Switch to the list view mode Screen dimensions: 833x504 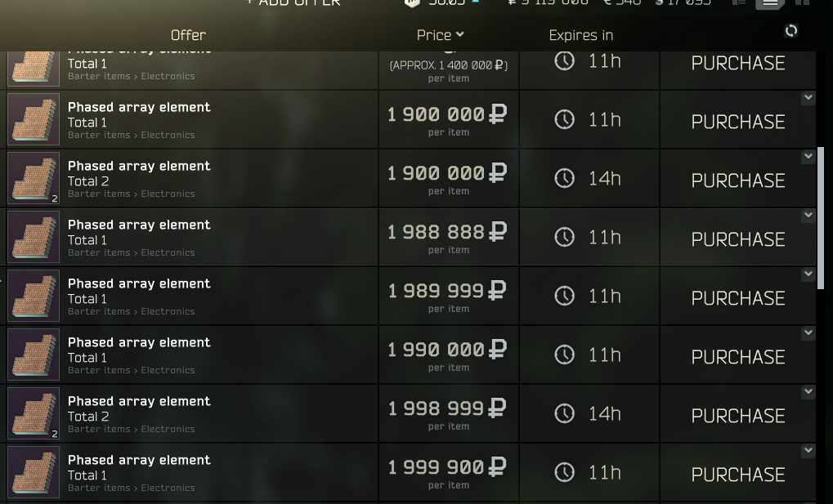[769, 2]
